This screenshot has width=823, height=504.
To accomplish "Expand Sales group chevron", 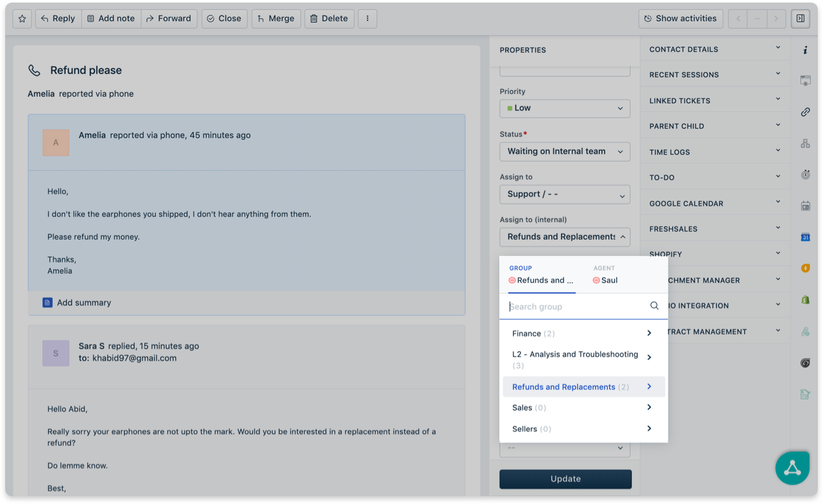I will (649, 407).
